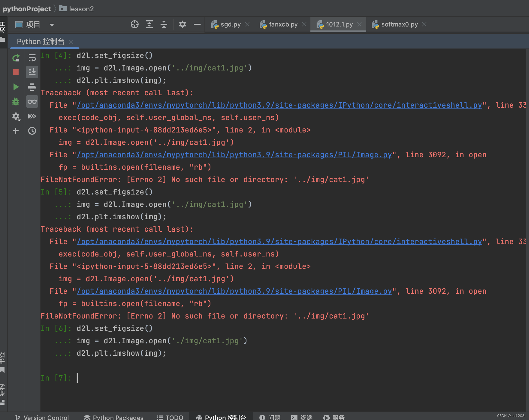The image size is (529, 420).
Task: Open editor settings gear in top toolbar
Action: 183,24
